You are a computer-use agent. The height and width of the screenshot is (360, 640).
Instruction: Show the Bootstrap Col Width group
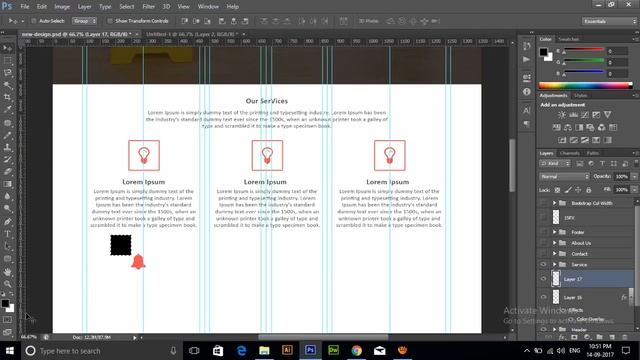(543, 203)
